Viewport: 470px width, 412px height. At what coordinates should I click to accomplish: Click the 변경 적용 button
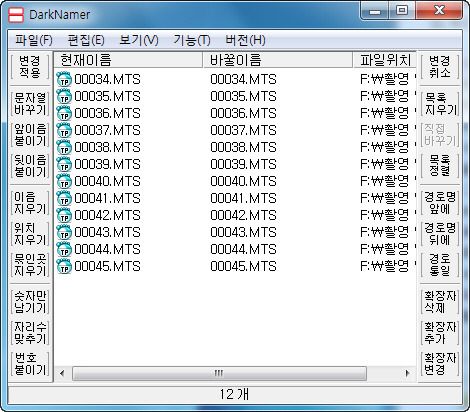pos(30,67)
